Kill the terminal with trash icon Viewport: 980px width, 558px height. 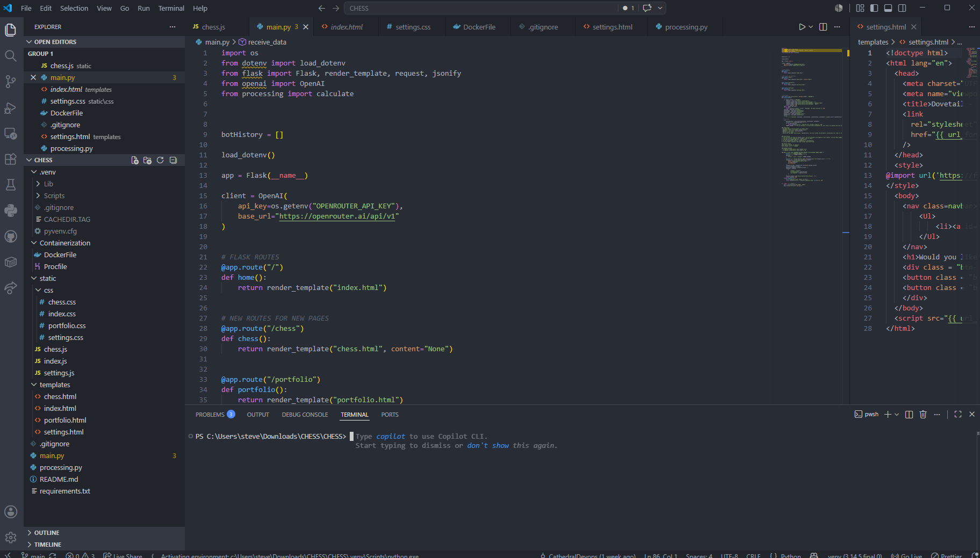pyautogui.click(x=923, y=415)
